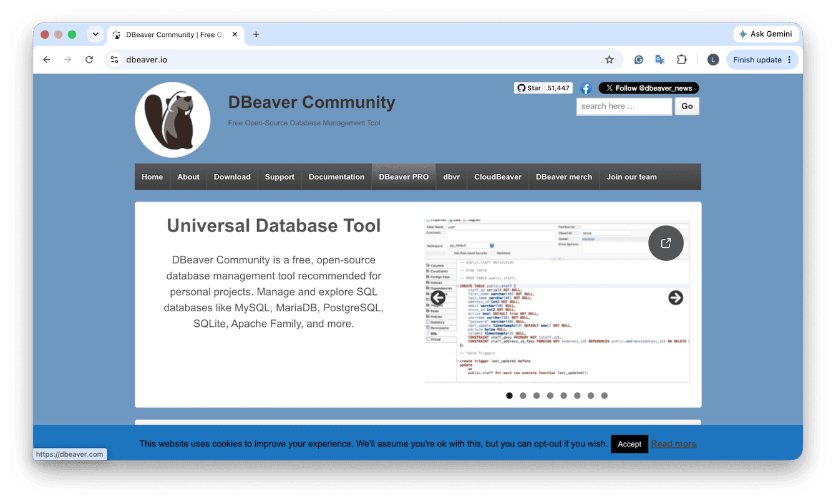Open the profile avatar L
Viewport: 836px width, 504px height.
(713, 60)
